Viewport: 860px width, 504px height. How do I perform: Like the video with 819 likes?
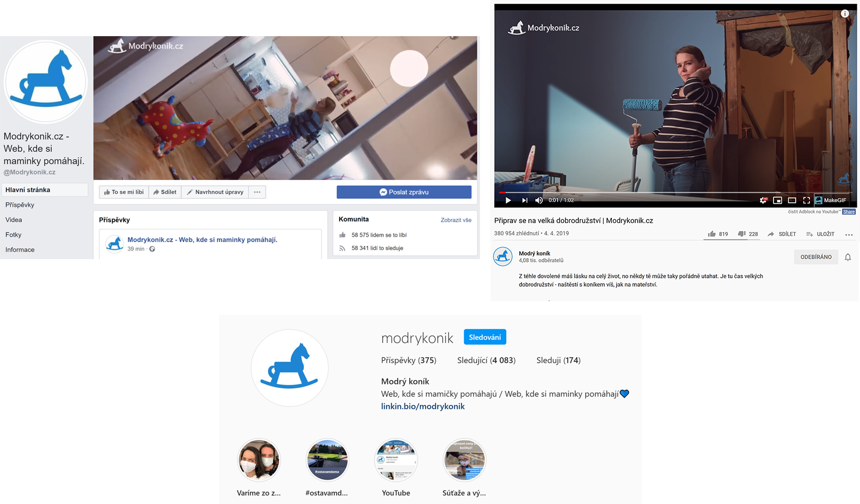point(718,234)
